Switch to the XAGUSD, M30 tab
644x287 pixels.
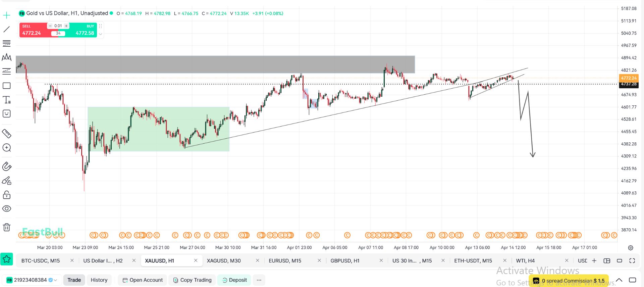pyautogui.click(x=224, y=261)
